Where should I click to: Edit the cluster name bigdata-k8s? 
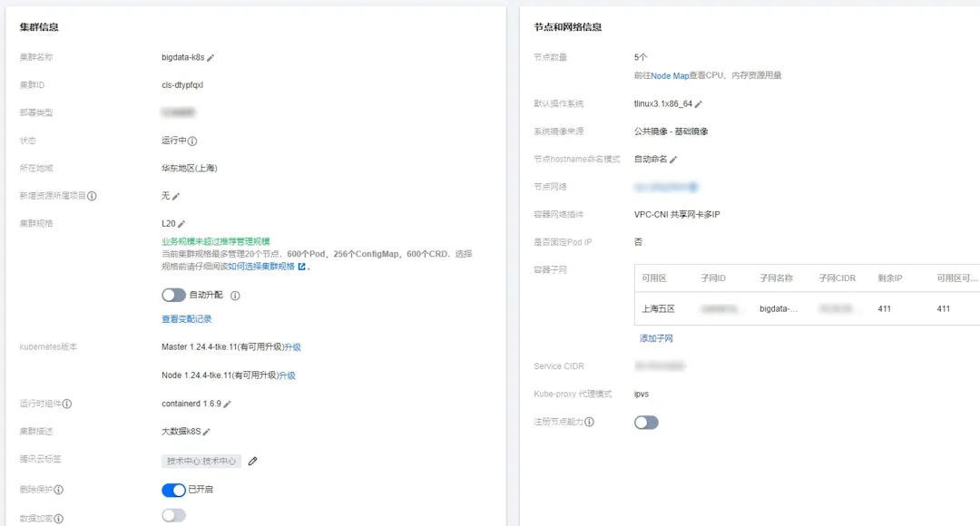pos(211,57)
